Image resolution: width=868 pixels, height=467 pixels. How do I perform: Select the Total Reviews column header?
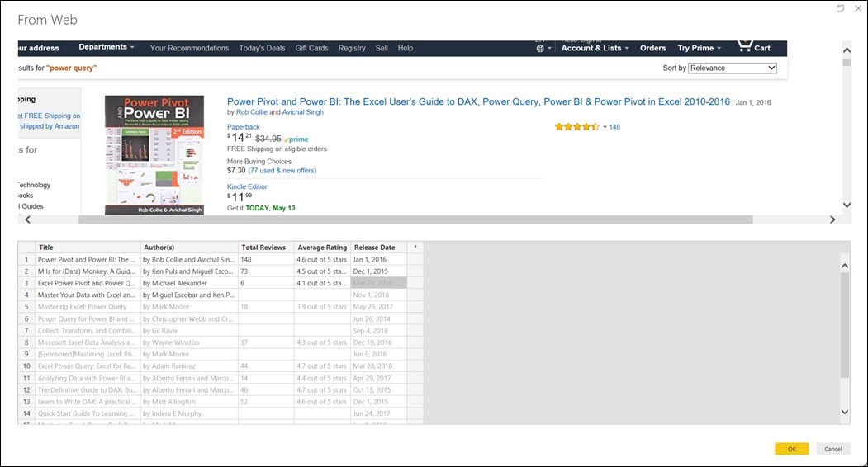pos(267,248)
